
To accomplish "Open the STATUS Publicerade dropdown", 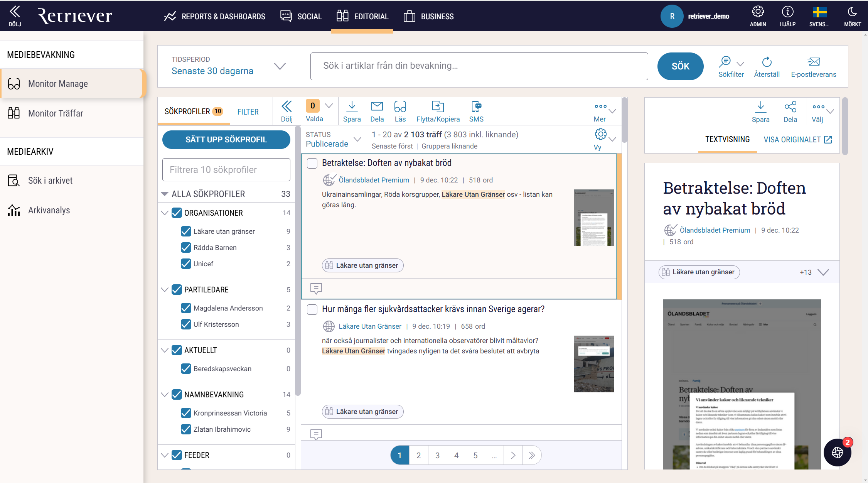I will [x=334, y=139].
